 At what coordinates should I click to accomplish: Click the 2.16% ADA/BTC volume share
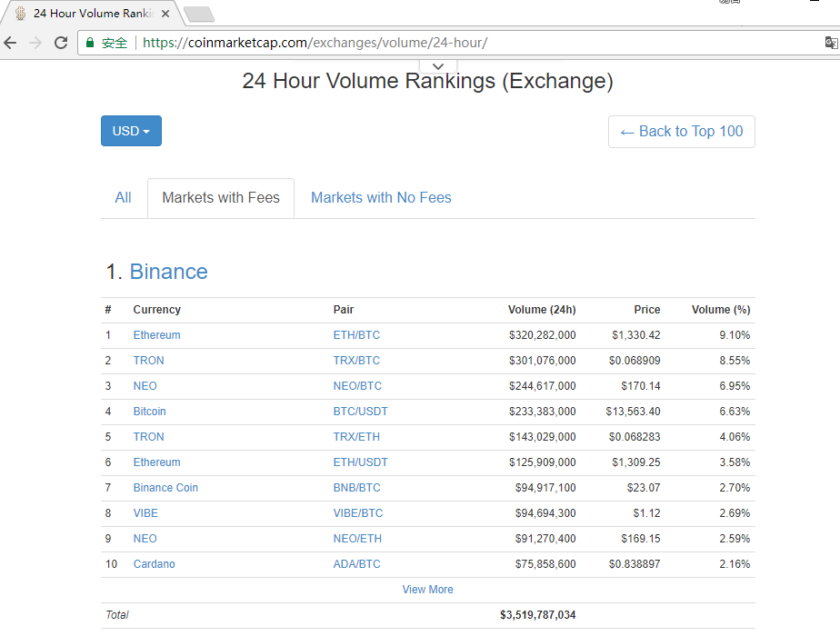tap(735, 564)
